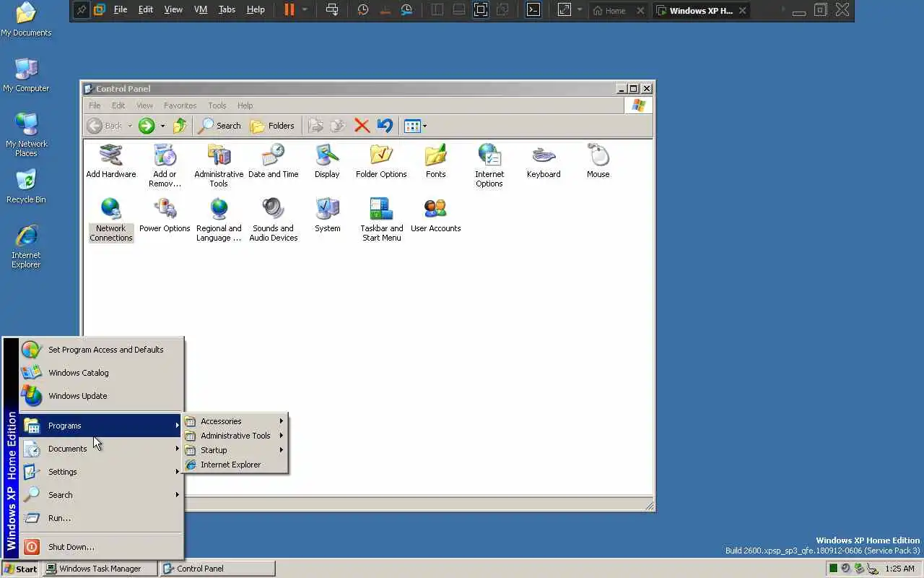The image size is (924, 578).
Task: Click the red Delete toolbar icon
Action: [362, 126]
